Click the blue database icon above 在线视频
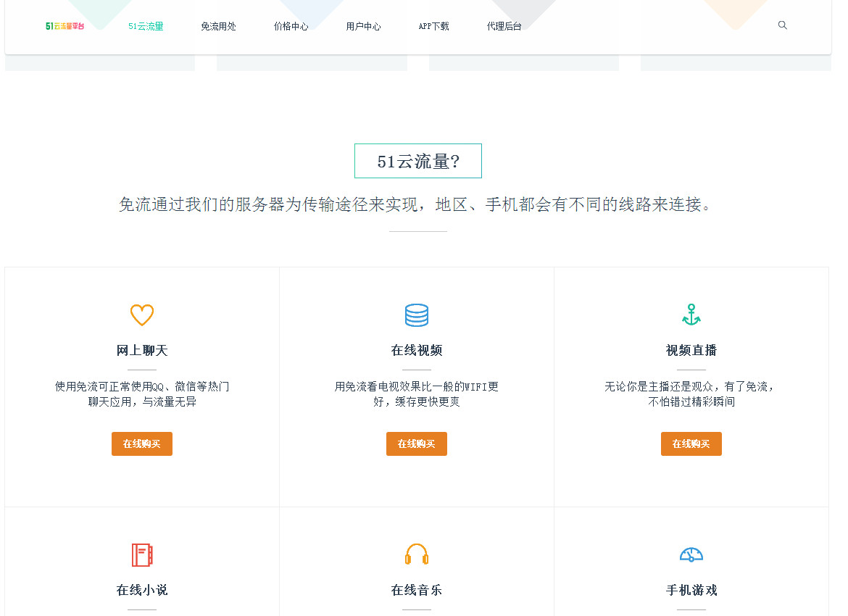 (417, 315)
